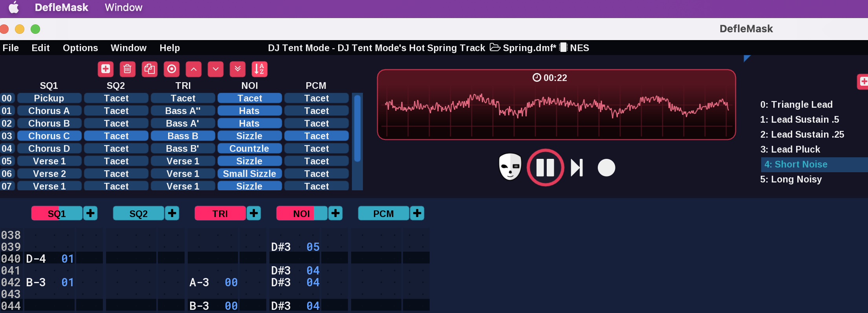Select order row number 05
This screenshot has width=868, height=313.
7,161
